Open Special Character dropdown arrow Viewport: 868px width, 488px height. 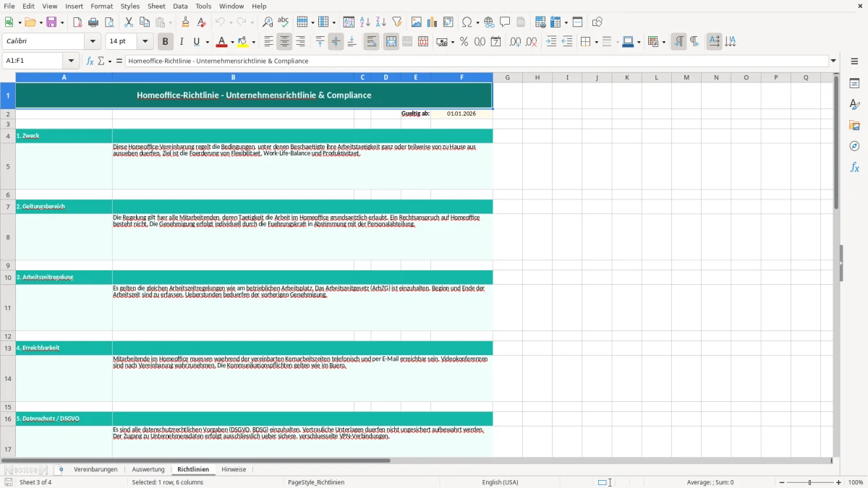click(x=477, y=22)
